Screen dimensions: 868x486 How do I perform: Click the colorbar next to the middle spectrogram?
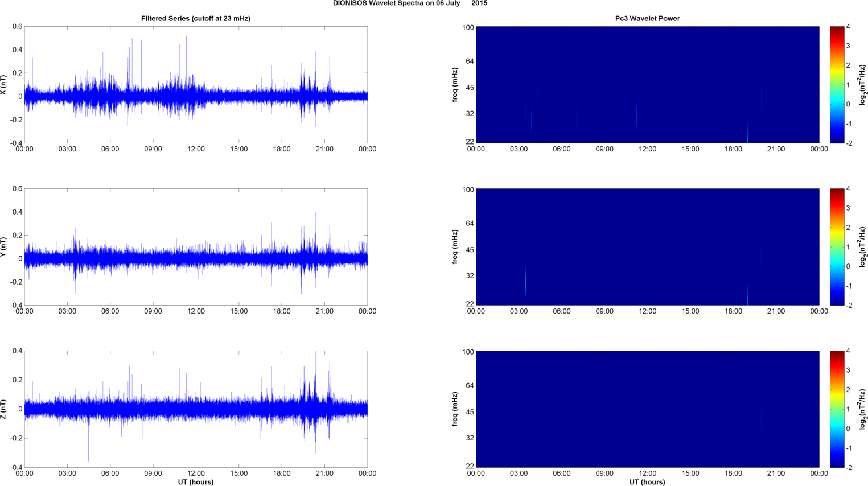tap(837, 247)
